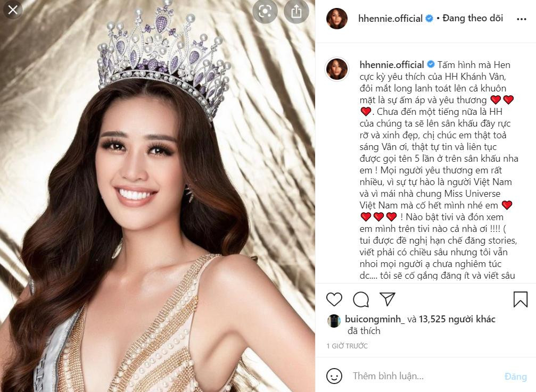The height and width of the screenshot is (392, 536).
Task: Toggle the Đang theo dõi following status
Action: [473, 18]
